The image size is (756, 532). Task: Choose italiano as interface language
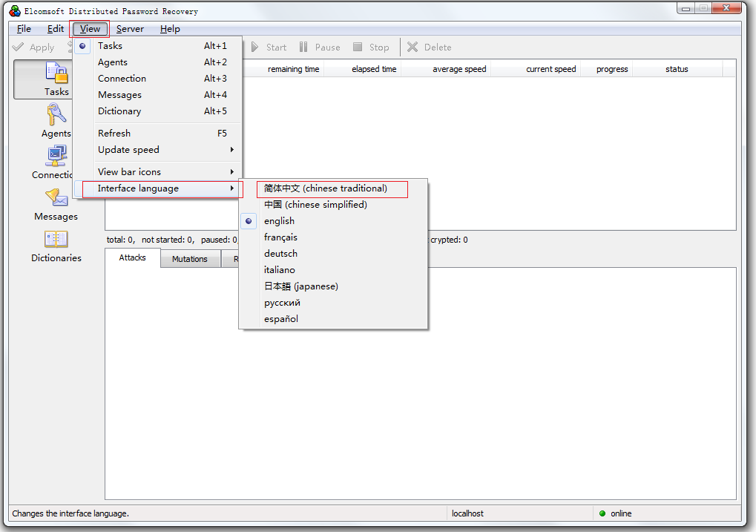tap(333, 270)
